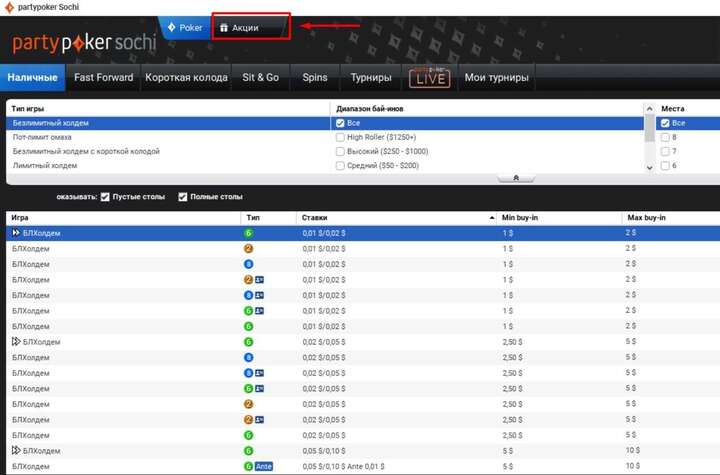Check the Высокий ($250 - $1000) checkbox
Screen dimensions: 720x475
click(x=340, y=152)
